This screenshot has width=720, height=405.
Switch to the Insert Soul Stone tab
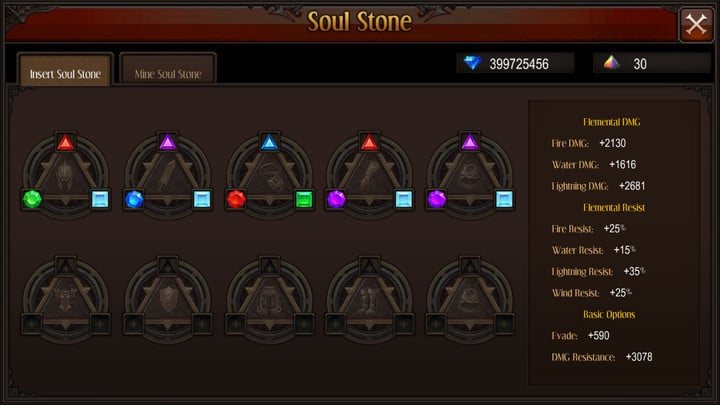[65, 73]
